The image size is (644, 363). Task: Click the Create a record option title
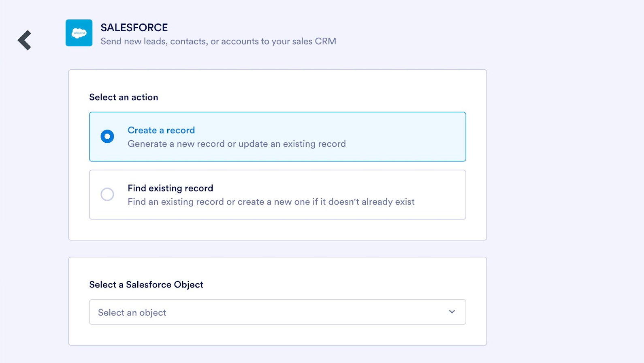[161, 130]
